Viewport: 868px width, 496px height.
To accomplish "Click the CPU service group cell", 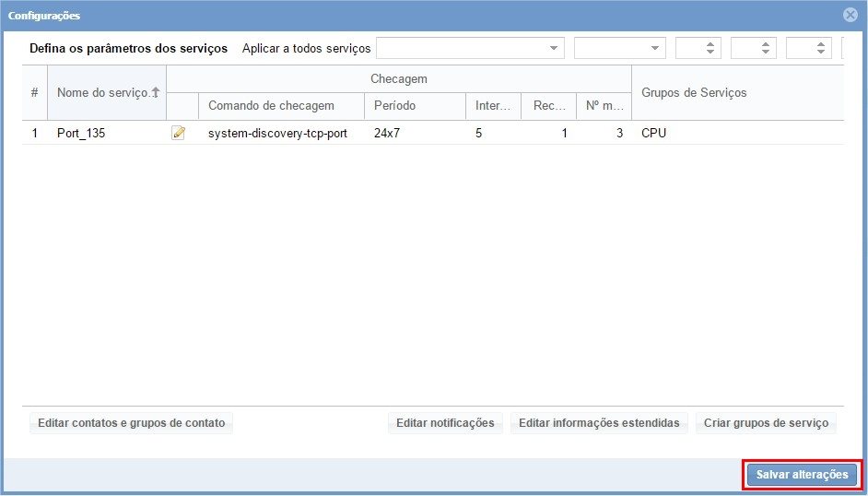I will coord(653,133).
